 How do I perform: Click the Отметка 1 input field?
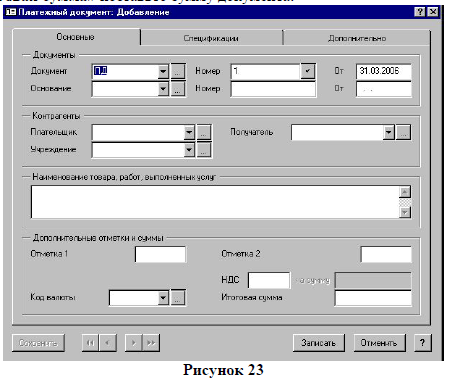point(160,254)
